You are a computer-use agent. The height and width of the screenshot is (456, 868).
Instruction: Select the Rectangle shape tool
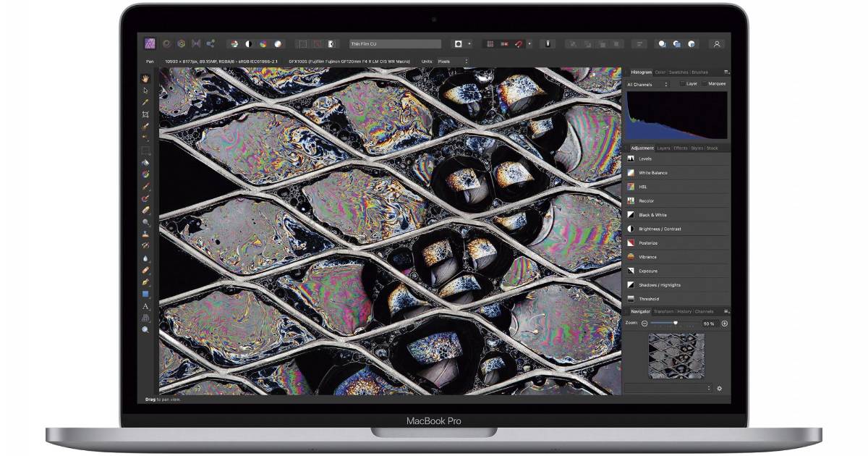(145, 294)
